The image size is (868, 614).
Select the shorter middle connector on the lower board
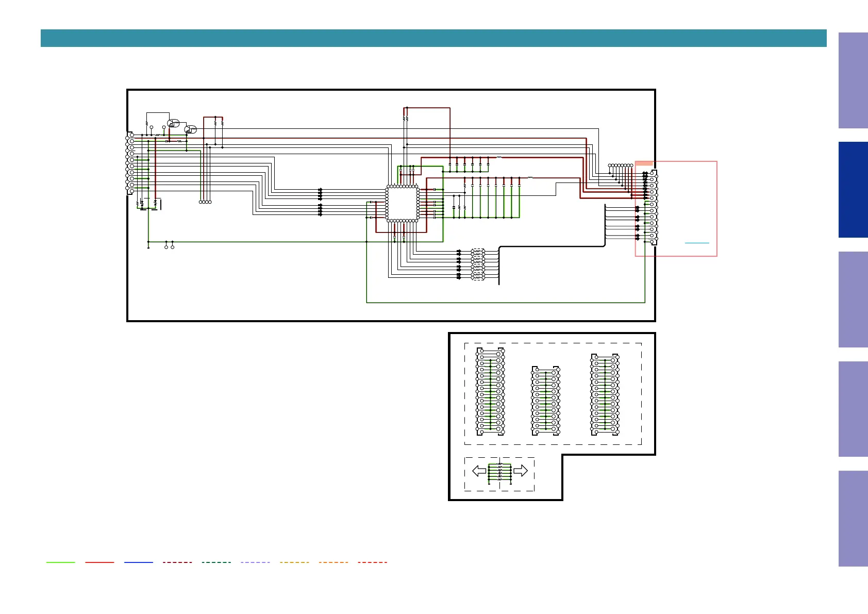click(x=545, y=401)
